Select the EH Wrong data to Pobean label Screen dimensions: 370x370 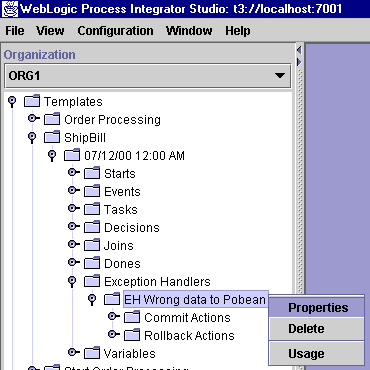[x=196, y=299]
